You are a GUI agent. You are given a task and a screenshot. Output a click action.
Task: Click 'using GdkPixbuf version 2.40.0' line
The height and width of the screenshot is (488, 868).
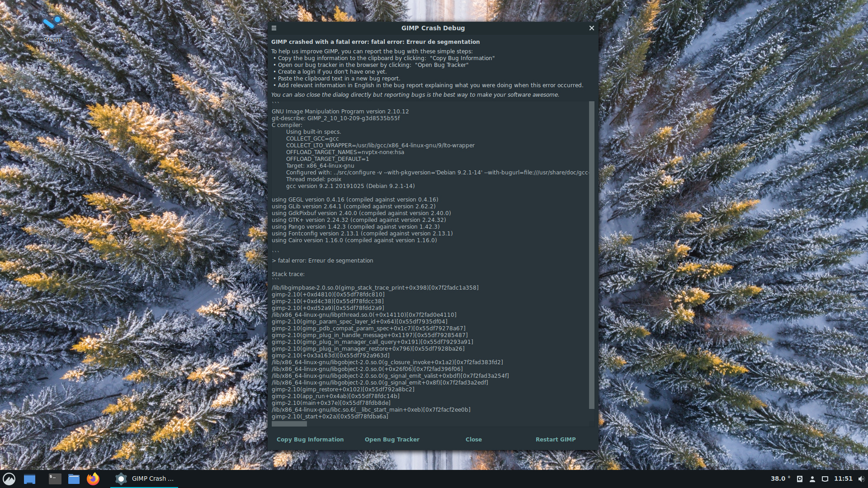click(361, 213)
